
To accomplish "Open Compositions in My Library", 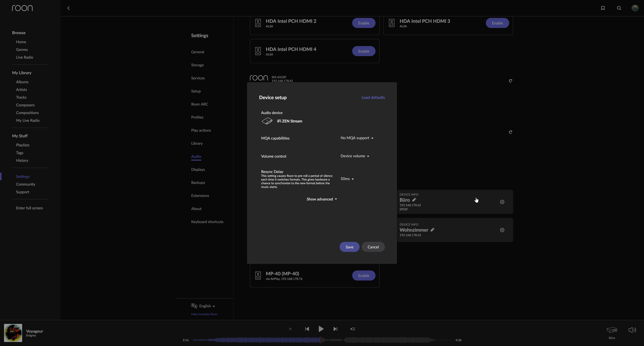I will point(27,113).
